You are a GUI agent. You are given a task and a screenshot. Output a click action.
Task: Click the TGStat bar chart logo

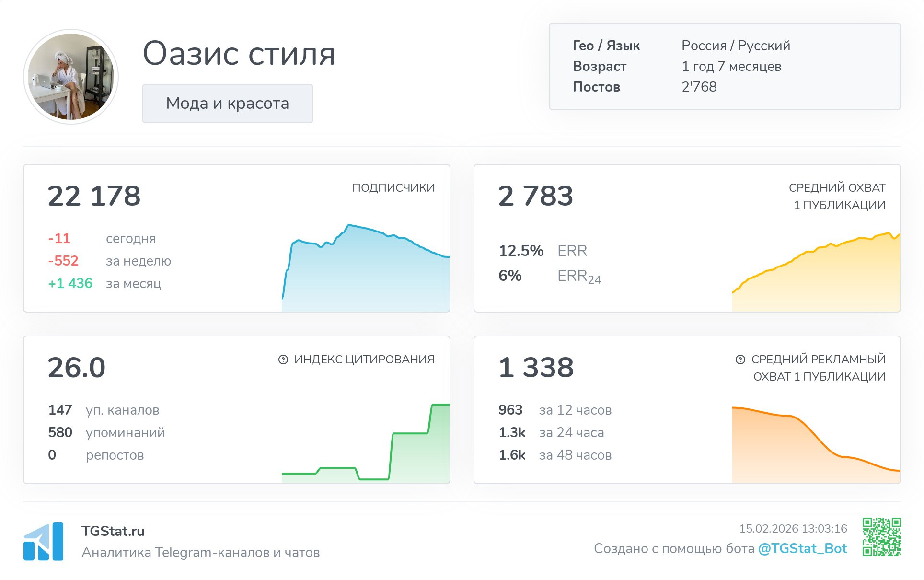[x=43, y=542]
